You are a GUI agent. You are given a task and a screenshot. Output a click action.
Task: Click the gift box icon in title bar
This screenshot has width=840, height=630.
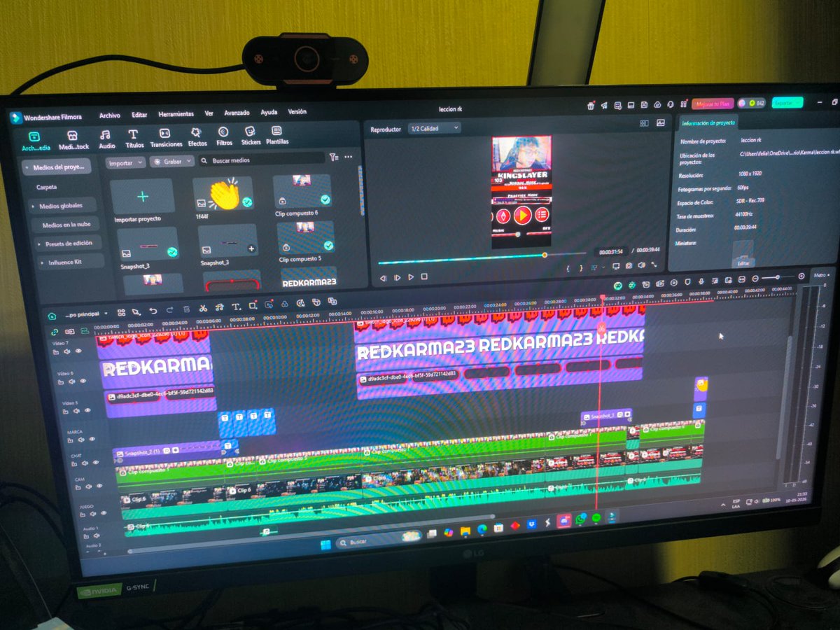[x=591, y=106]
